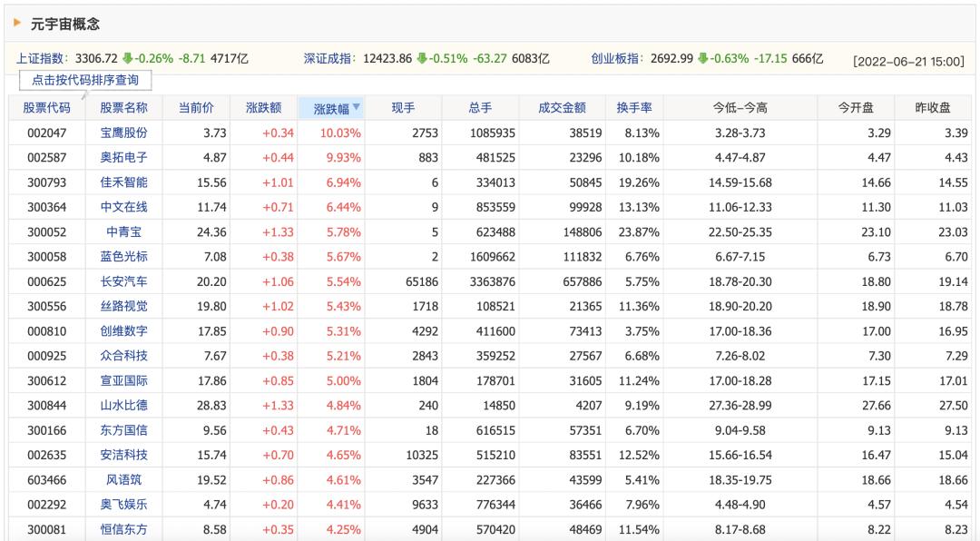Click the 创业板指 index label
980x541 pixels.
click(x=616, y=58)
